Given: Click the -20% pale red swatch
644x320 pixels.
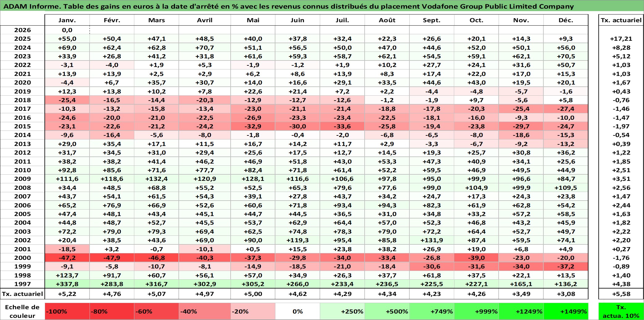Looking at the screenshot, I should [x=253, y=311].
